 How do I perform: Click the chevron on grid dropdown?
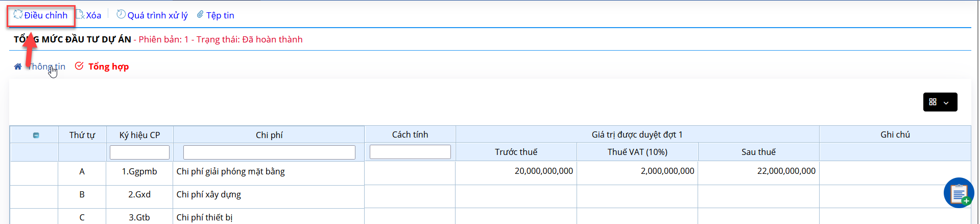tap(946, 102)
